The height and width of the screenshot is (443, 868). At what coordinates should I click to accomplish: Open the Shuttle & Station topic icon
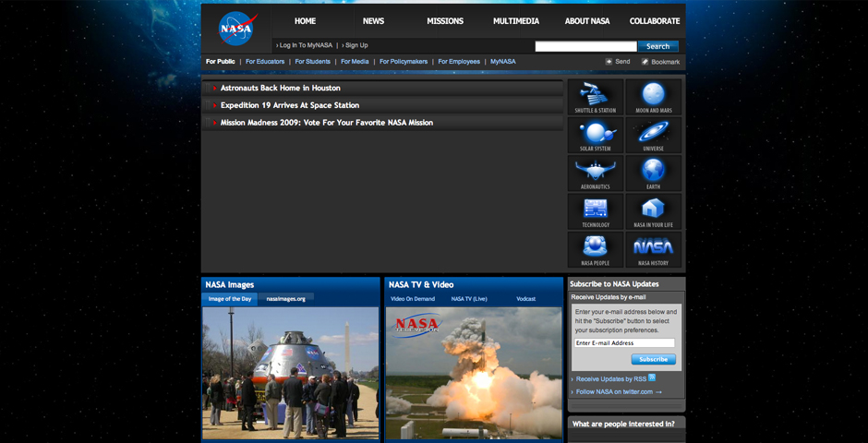click(595, 97)
